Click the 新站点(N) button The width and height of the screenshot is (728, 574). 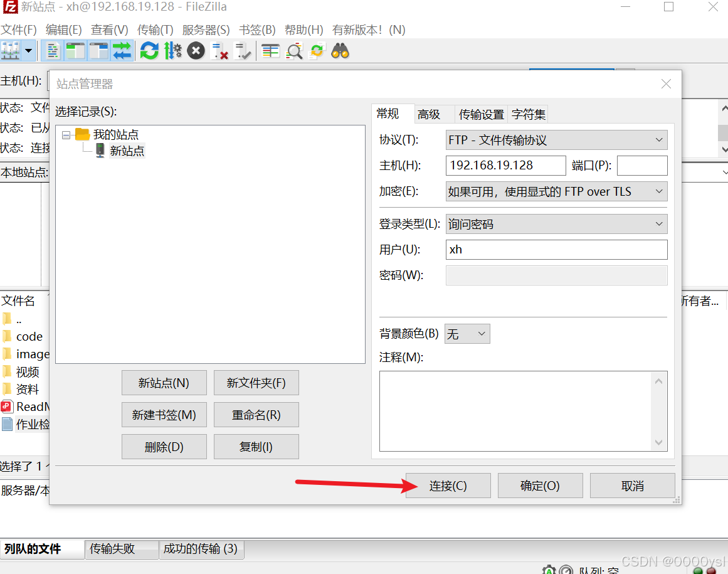(x=164, y=383)
